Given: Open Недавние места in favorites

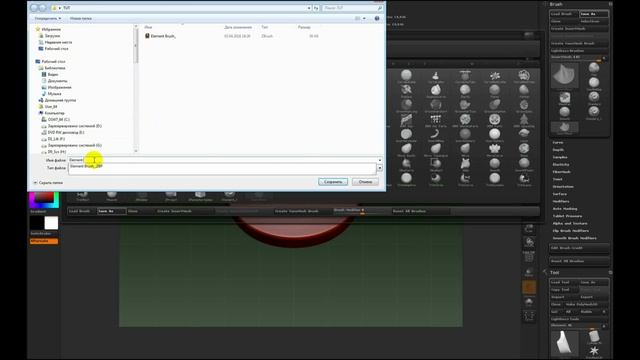Looking at the screenshot, I should (x=58, y=42).
